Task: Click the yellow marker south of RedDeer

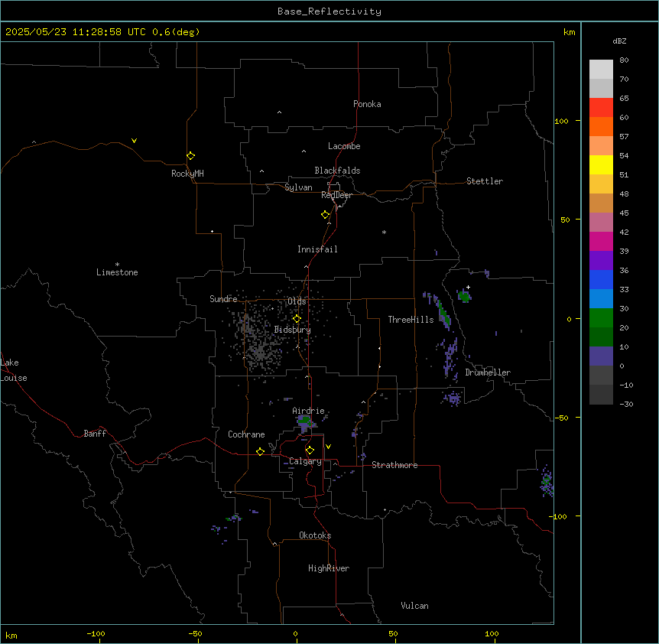Action: (x=326, y=215)
